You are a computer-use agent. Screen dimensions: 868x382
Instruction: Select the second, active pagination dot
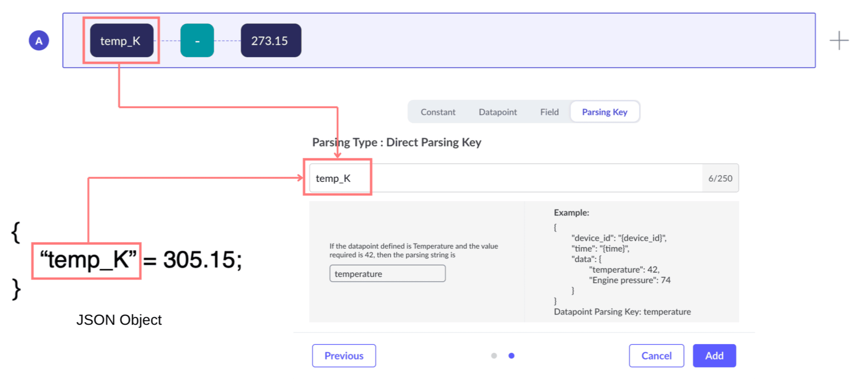pos(511,355)
